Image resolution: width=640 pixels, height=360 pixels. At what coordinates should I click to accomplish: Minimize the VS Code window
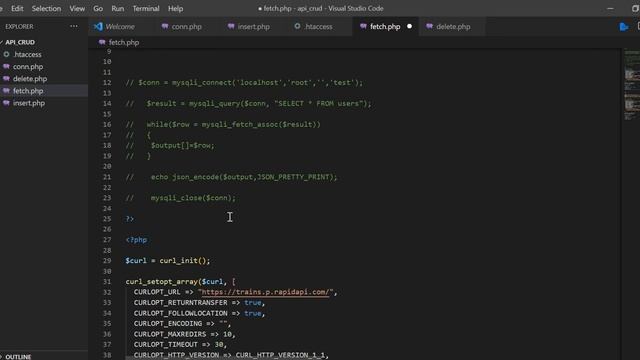coord(610,9)
